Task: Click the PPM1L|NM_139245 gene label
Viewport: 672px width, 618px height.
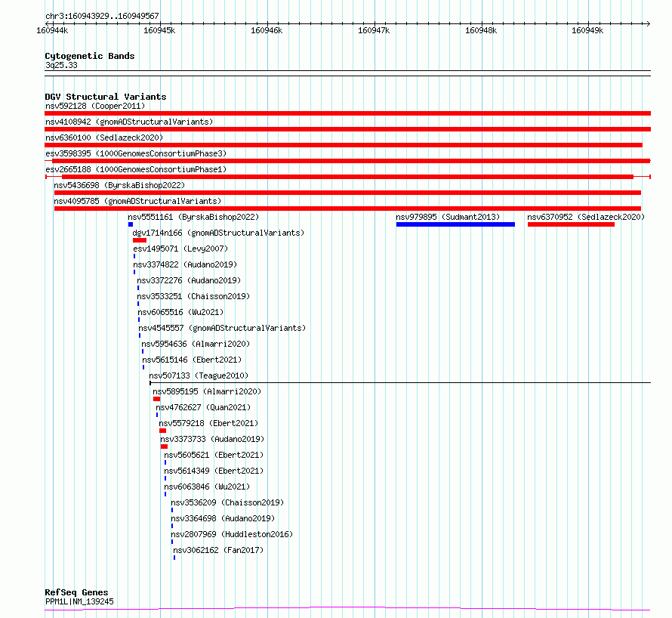Action: coord(79,601)
